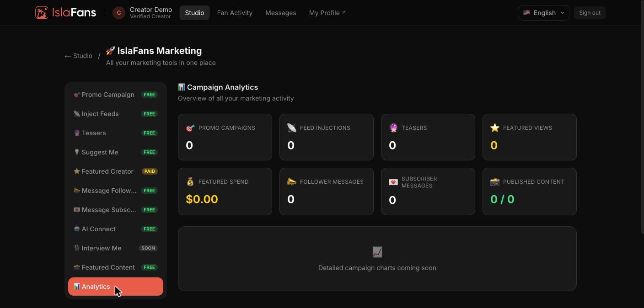The width and height of the screenshot is (644, 308).
Task: Click the Featured Content camera icon in sidebar
Action: [x=77, y=267]
